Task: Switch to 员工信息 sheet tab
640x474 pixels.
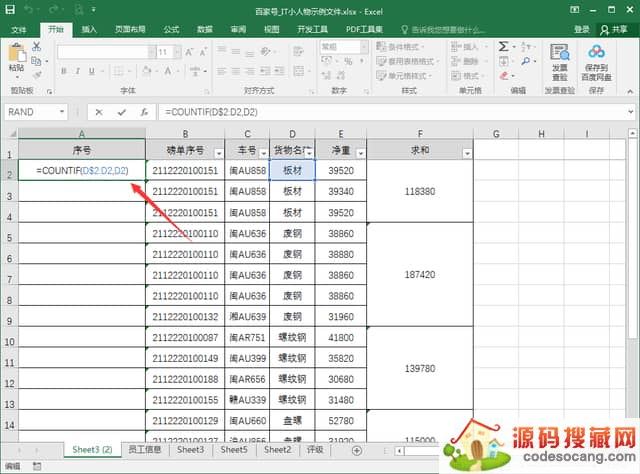Action: (146, 450)
